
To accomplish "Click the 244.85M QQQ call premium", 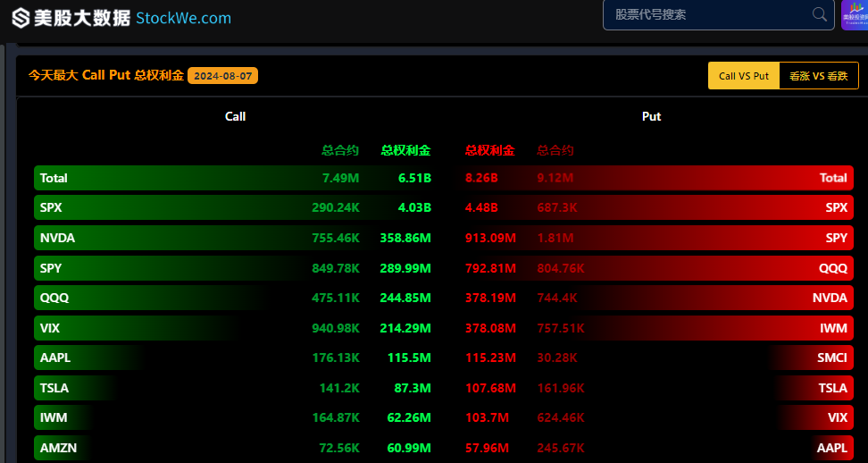I will click(405, 298).
